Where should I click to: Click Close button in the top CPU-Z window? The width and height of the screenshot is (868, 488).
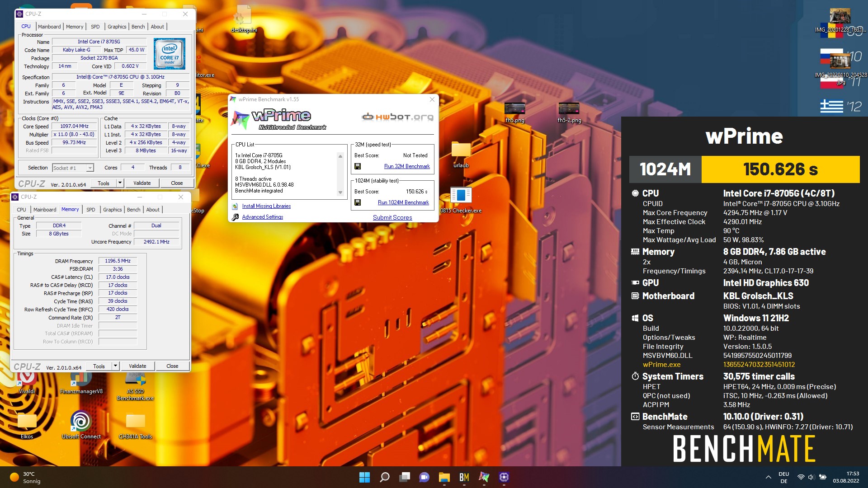coord(177,183)
